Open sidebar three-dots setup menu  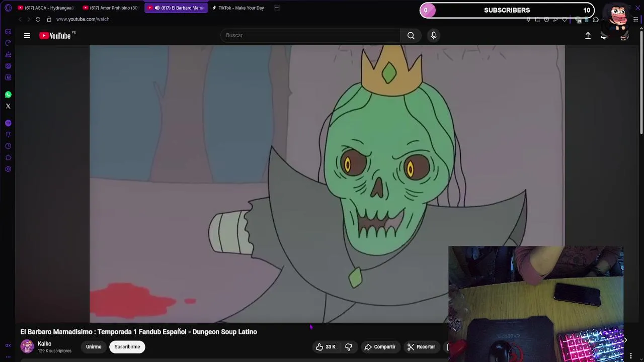click(8, 356)
